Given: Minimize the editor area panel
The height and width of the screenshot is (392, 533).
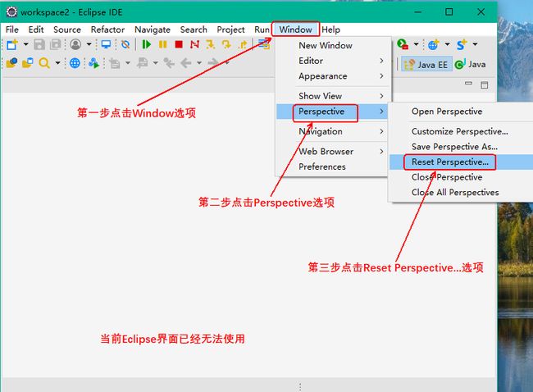Looking at the screenshot, I should (468, 84).
